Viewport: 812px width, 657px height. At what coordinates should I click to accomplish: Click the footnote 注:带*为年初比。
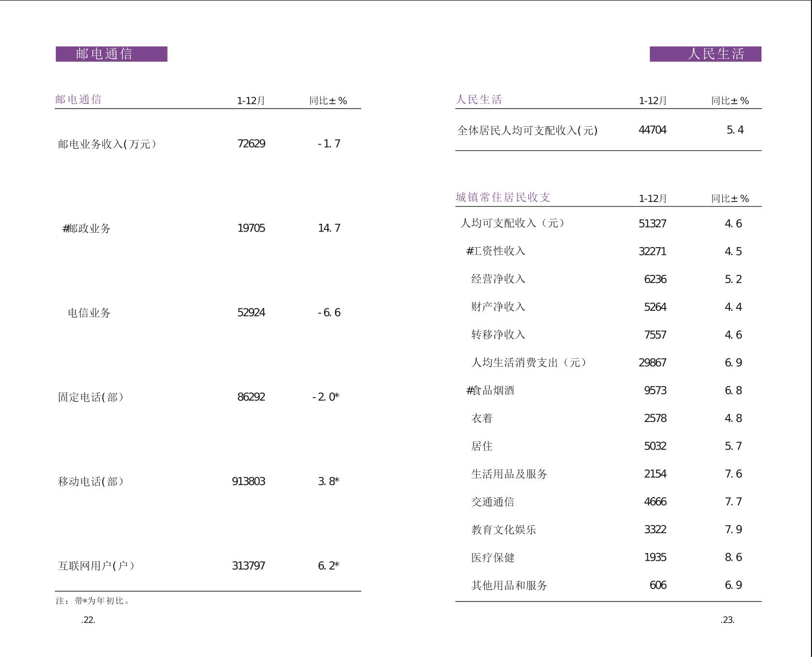(x=93, y=601)
